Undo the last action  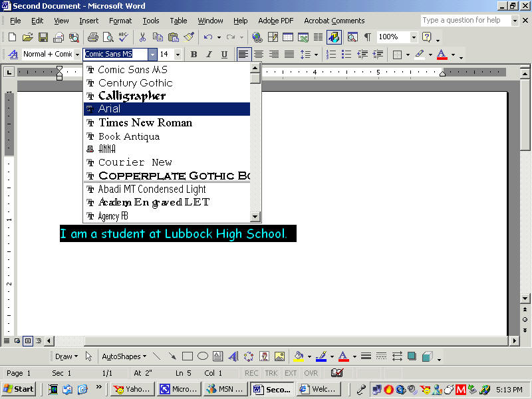tap(208, 37)
